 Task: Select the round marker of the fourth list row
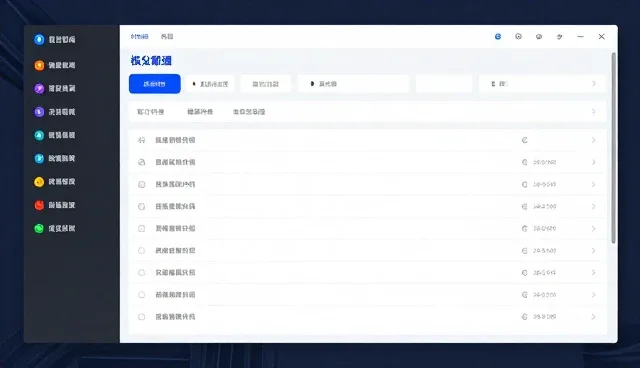click(142, 206)
